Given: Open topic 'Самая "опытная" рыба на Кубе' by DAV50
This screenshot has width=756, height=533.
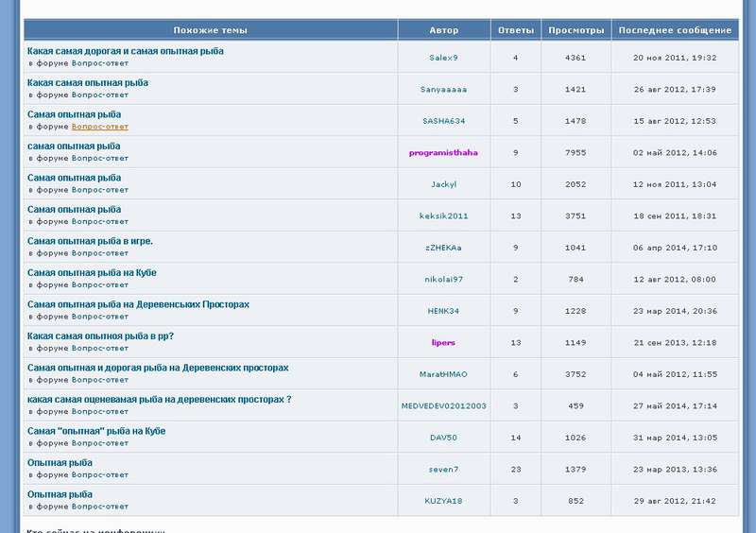Looking at the screenshot, I should [96, 431].
